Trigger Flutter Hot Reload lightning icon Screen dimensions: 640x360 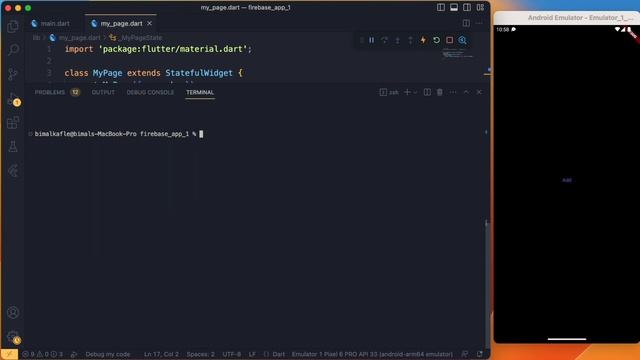[423, 40]
